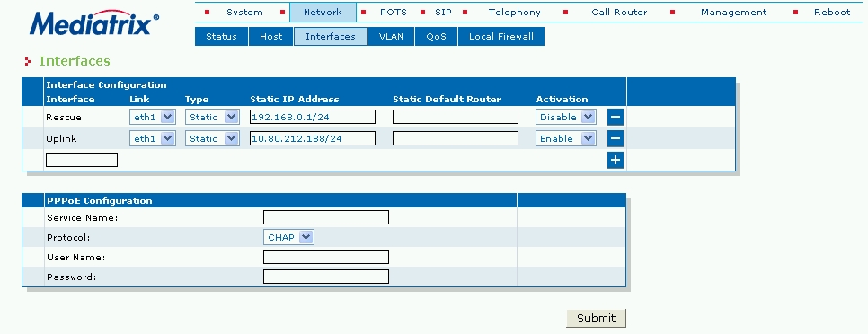
Task: Open the Network menu
Action: pyautogui.click(x=323, y=13)
